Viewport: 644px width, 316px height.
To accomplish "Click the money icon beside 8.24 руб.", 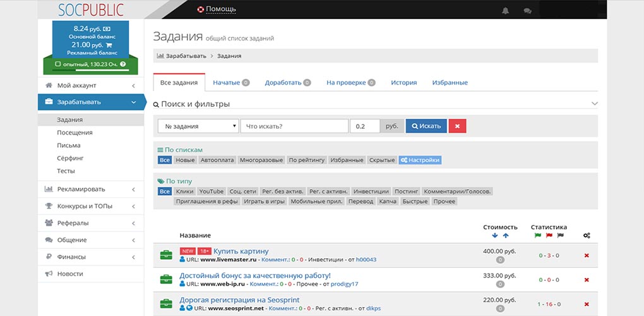I will 106,29.
